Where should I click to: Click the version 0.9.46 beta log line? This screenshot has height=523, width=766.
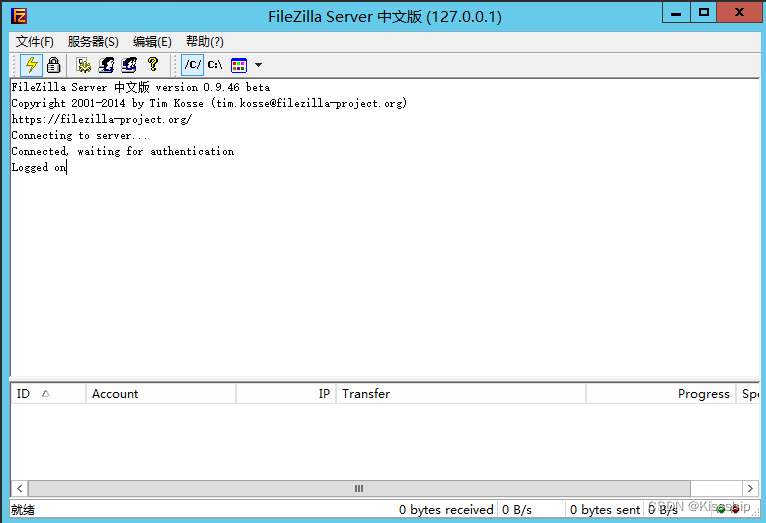pos(141,87)
